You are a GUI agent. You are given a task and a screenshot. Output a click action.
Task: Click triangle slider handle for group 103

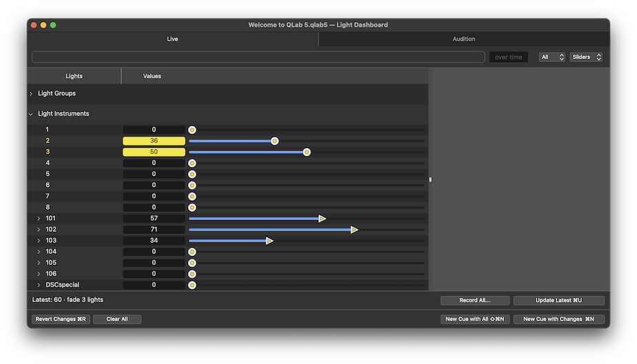[270, 241]
